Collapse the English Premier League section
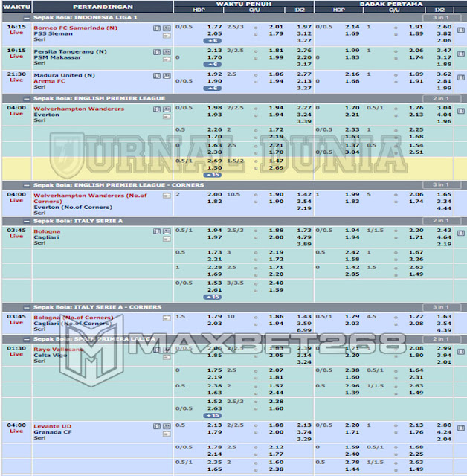Image resolution: width=467 pixels, height=476 pixels. pyautogui.click(x=28, y=99)
